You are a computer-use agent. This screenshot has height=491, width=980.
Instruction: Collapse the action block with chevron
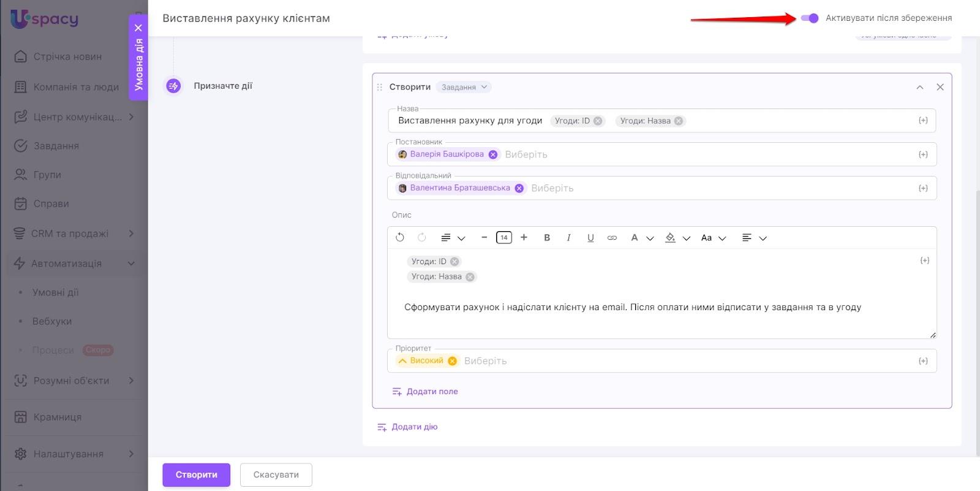pyautogui.click(x=919, y=87)
